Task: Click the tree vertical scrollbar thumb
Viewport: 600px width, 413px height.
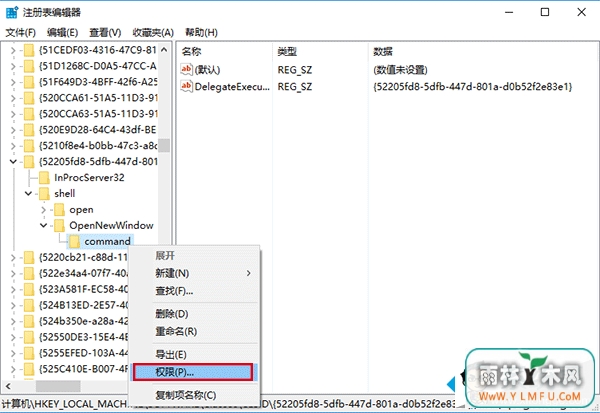Action: (x=164, y=145)
